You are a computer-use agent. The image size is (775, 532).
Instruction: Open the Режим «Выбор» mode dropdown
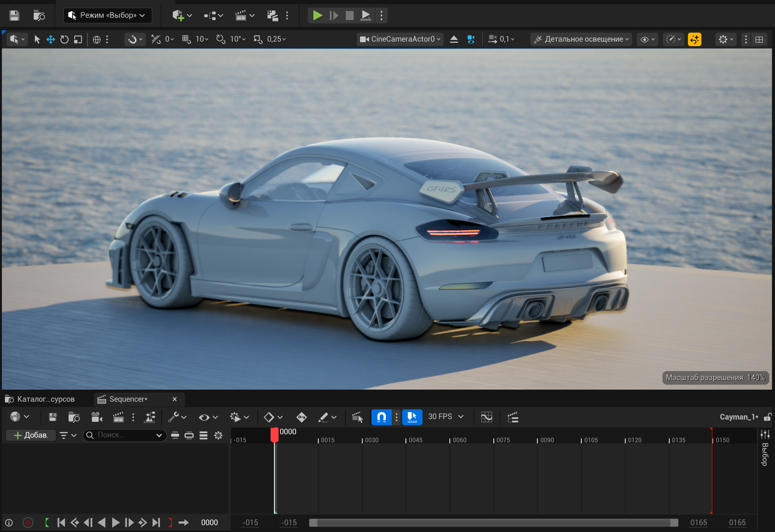(x=108, y=16)
